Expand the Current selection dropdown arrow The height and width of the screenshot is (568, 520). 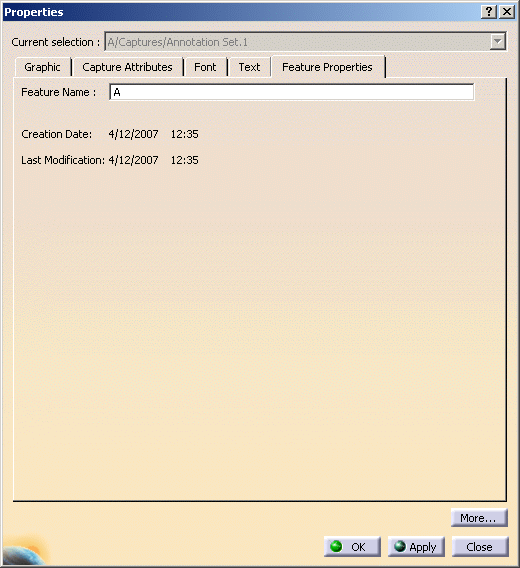tap(498, 42)
